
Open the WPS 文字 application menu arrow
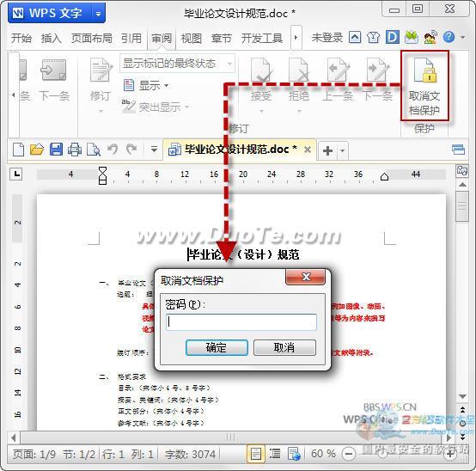click(98, 14)
